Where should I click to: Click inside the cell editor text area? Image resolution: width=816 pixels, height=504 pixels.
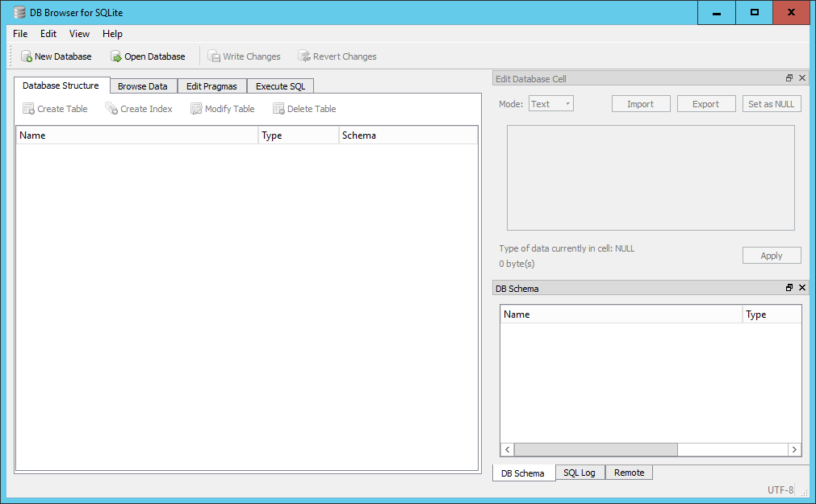(x=651, y=177)
